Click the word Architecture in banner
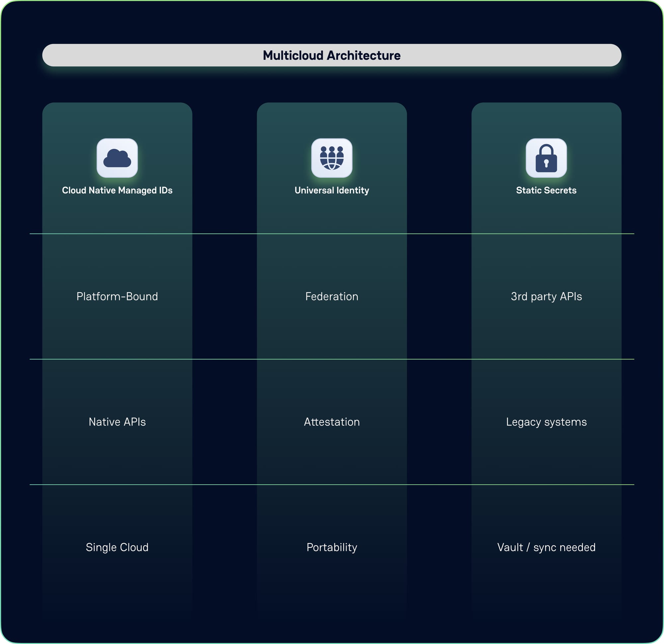Image resolution: width=664 pixels, height=644 pixels. [x=364, y=55]
